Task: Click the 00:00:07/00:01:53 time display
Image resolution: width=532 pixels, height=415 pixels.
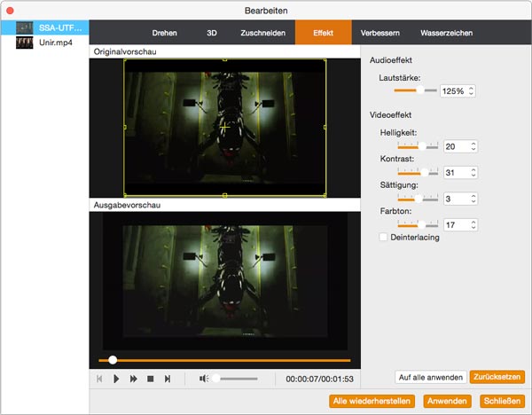Action: tap(319, 379)
